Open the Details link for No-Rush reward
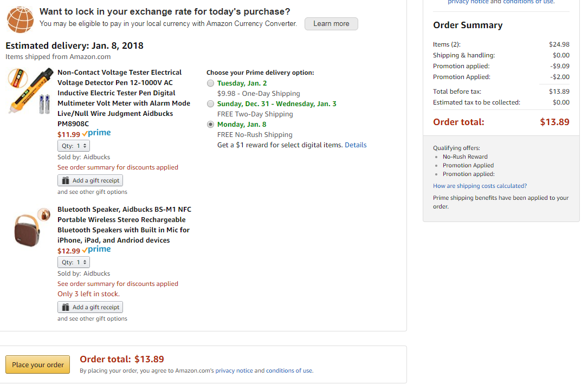Screen dimensions: 588x391 (x=356, y=145)
